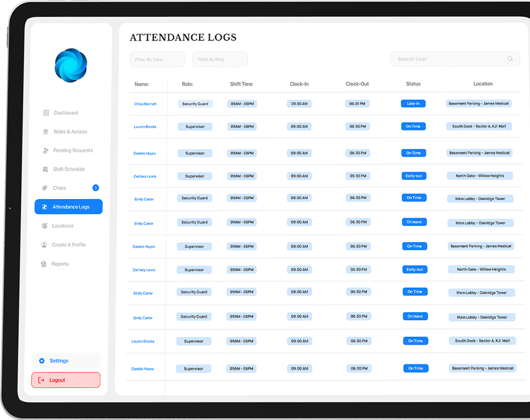Focus the Search User input field

pos(455,59)
